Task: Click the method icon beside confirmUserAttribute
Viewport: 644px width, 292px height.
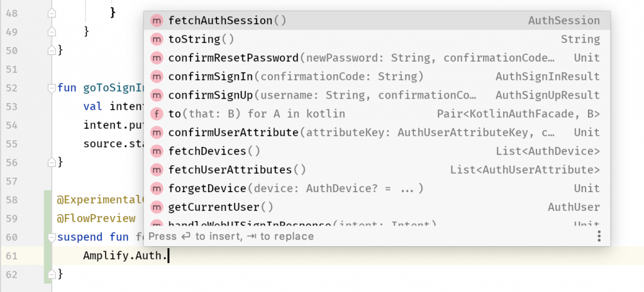Action: pos(157,132)
